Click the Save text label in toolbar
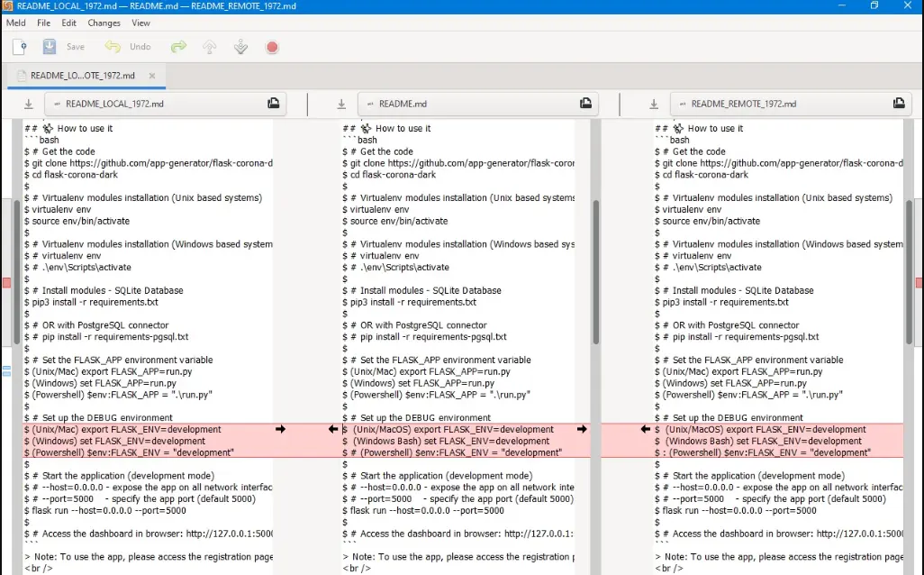 (76, 47)
